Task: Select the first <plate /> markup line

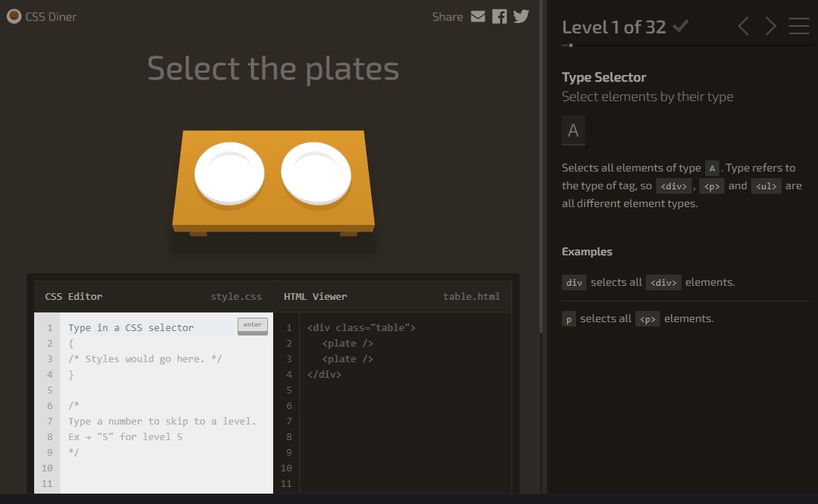Action: point(347,343)
